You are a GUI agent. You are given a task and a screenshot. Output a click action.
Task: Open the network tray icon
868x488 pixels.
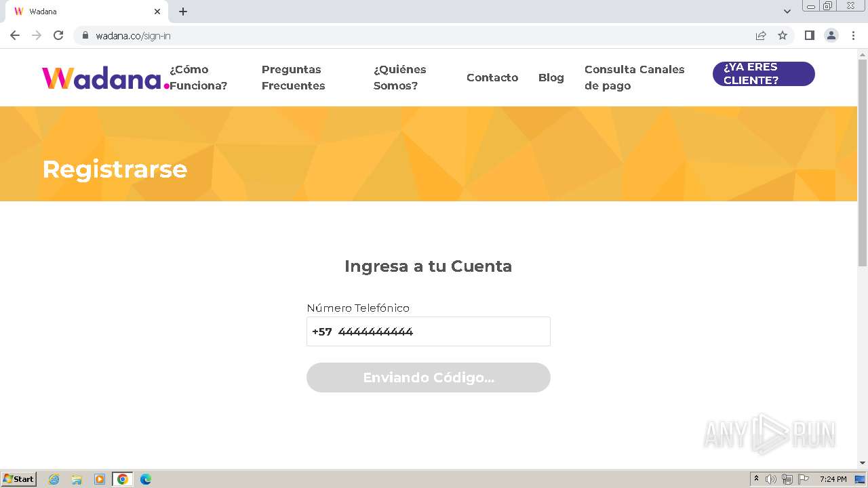pos(787,479)
